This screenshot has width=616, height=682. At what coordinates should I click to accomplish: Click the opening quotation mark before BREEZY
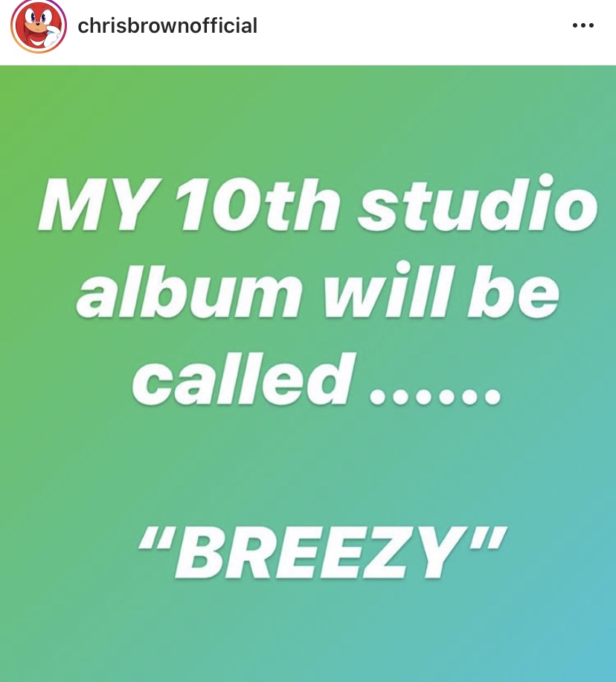[155, 538]
